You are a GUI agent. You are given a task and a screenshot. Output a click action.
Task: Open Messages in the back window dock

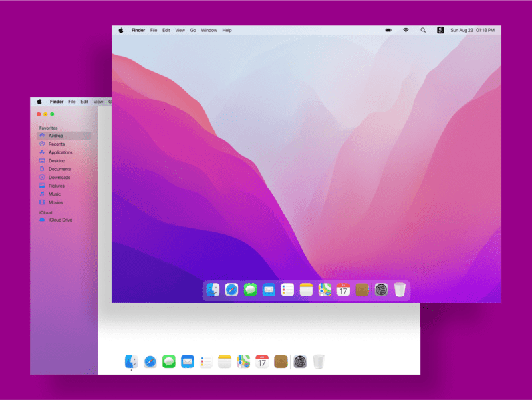pos(169,361)
